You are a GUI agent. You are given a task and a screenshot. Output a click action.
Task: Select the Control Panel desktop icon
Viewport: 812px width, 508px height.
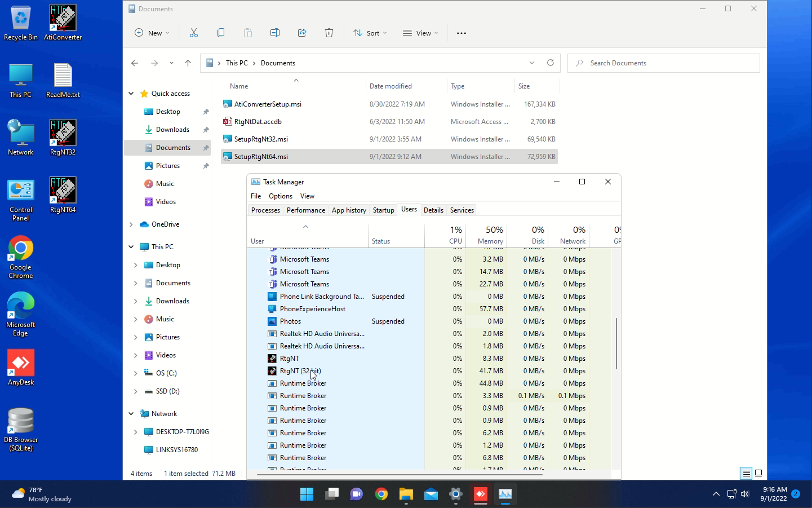click(21, 201)
